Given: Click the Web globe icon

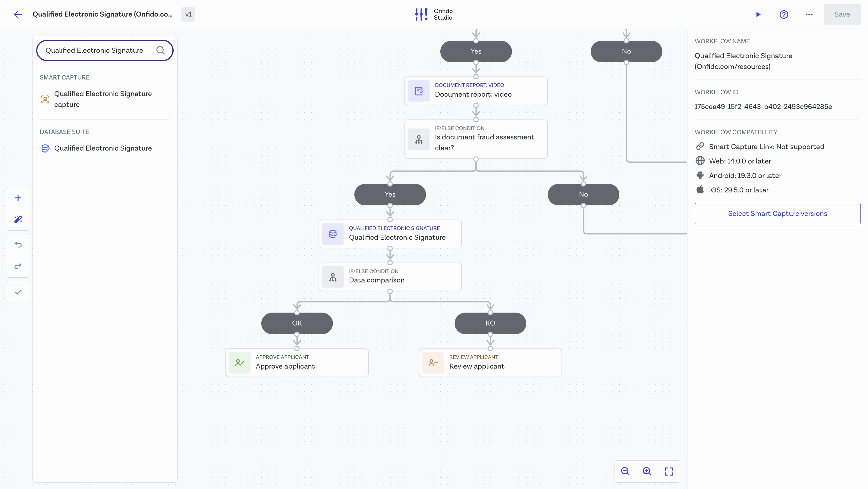Looking at the screenshot, I should 700,161.
